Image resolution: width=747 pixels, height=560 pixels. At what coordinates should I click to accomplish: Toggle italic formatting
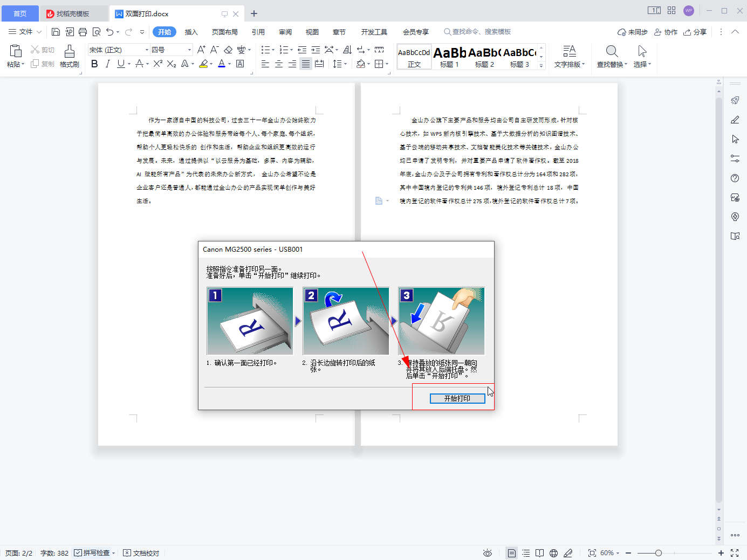pos(107,64)
